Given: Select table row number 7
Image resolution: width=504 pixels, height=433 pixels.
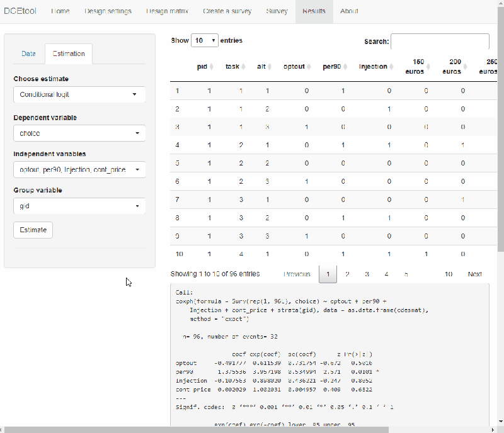Looking at the screenshot, I should pos(333,200).
